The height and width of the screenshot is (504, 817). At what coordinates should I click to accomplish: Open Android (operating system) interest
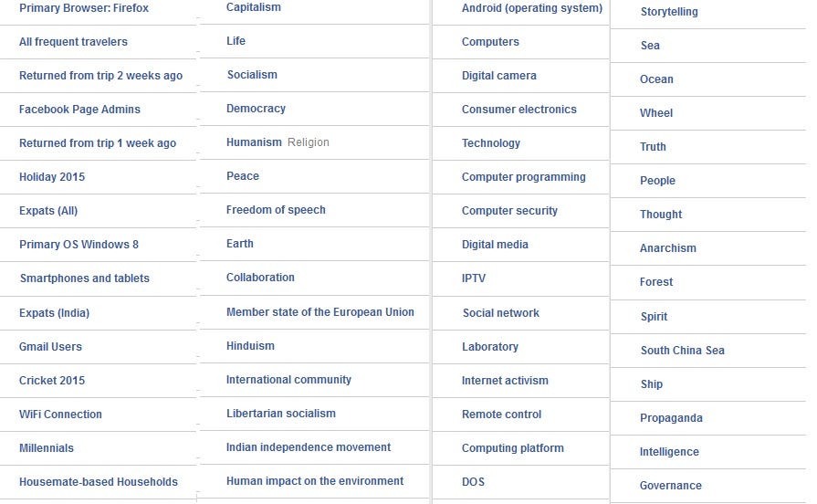pyautogui.click(x=532, y=8)
